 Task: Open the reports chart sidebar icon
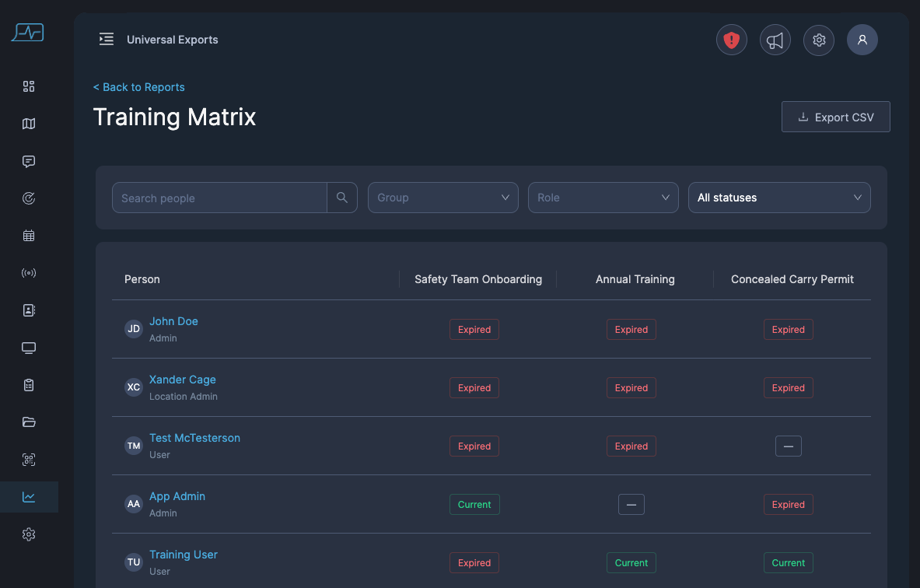(x=29, y=497)
